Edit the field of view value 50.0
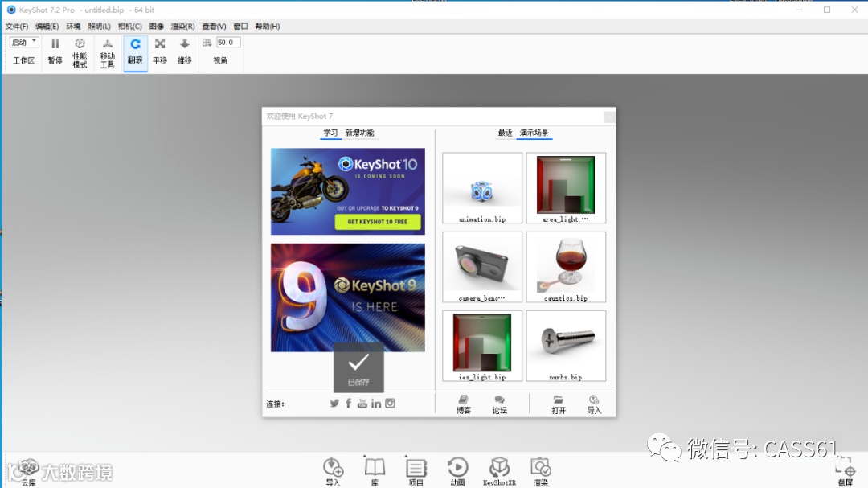This screenshot has height=488, width=868. point(228,43)
